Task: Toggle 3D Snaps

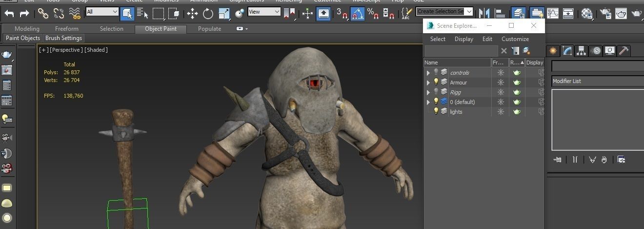Action: click(x=342, y=13)
